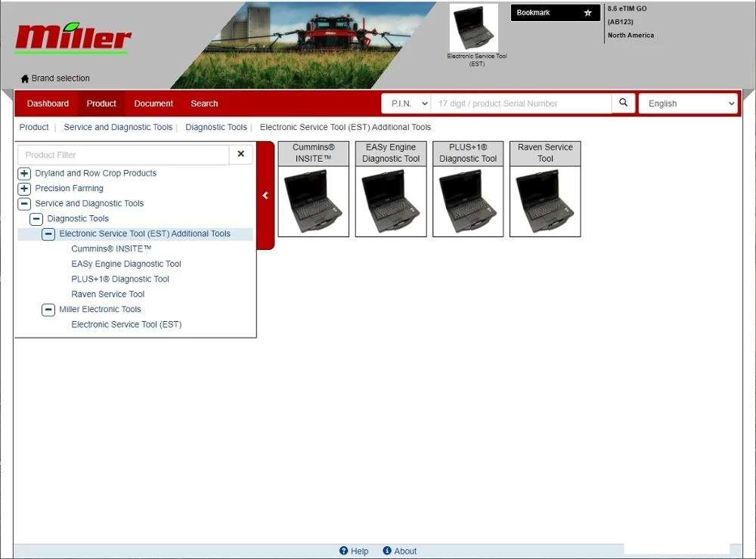Click the Bookmark star icon
Screen dimensions: 756x559
tap(587, 13)
